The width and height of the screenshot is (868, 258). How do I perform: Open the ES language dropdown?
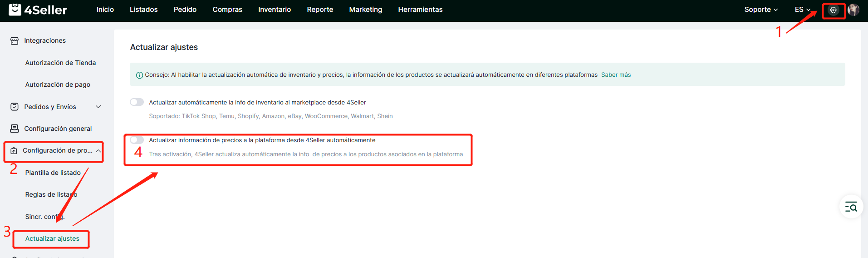click(x=802, y=10)
